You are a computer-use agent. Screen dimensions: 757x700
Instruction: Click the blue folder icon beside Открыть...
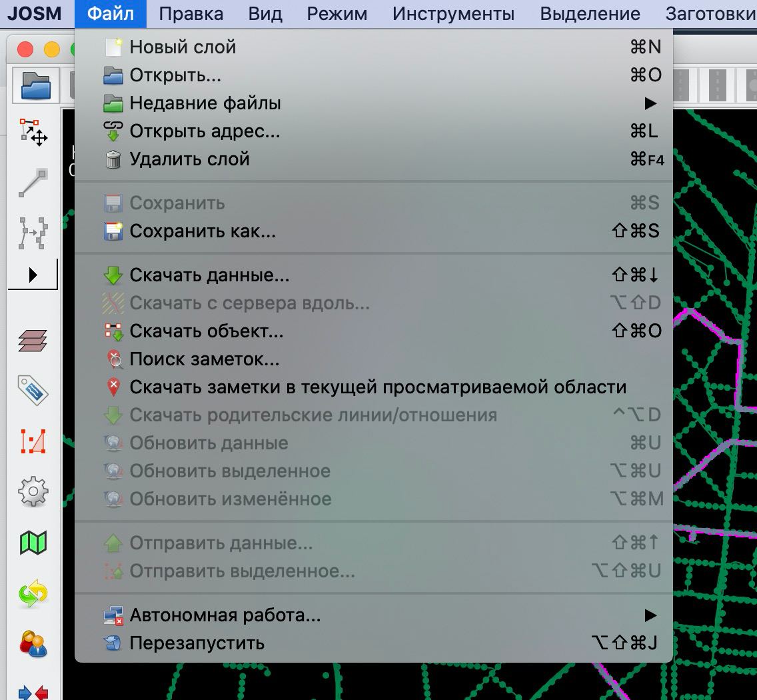point(113,75)
